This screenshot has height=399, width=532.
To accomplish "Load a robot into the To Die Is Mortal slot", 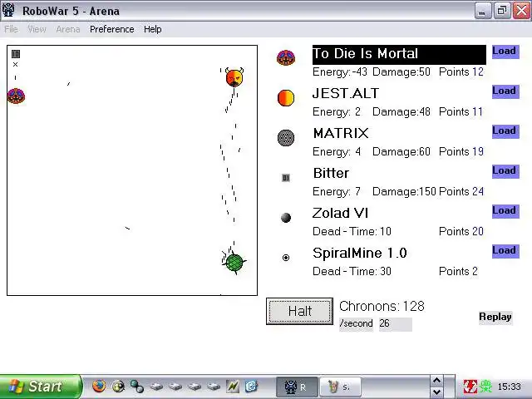I will 505,52.
